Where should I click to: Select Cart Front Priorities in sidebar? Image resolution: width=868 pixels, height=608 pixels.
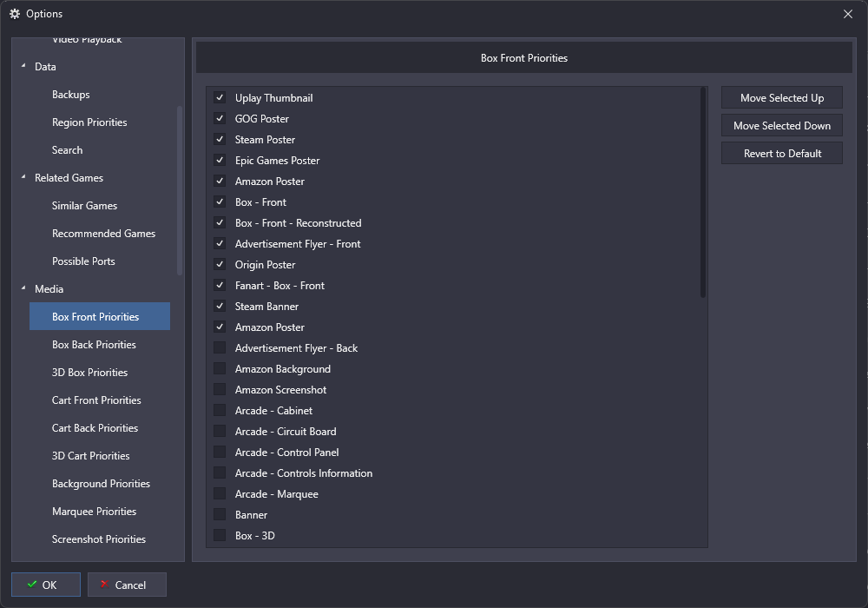pos(96,400)
